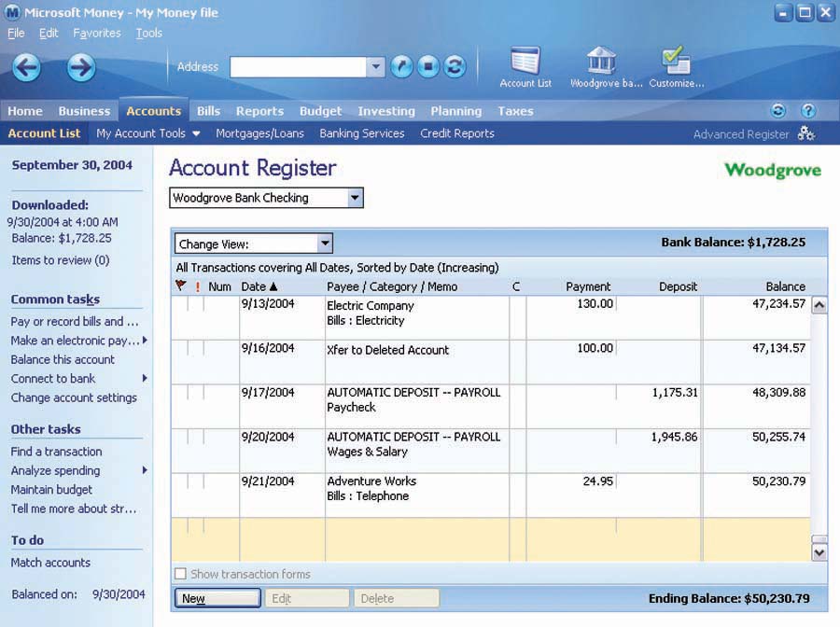840x627 pixels.
Task: Click the flag column header icon
Action: [180, 286]
